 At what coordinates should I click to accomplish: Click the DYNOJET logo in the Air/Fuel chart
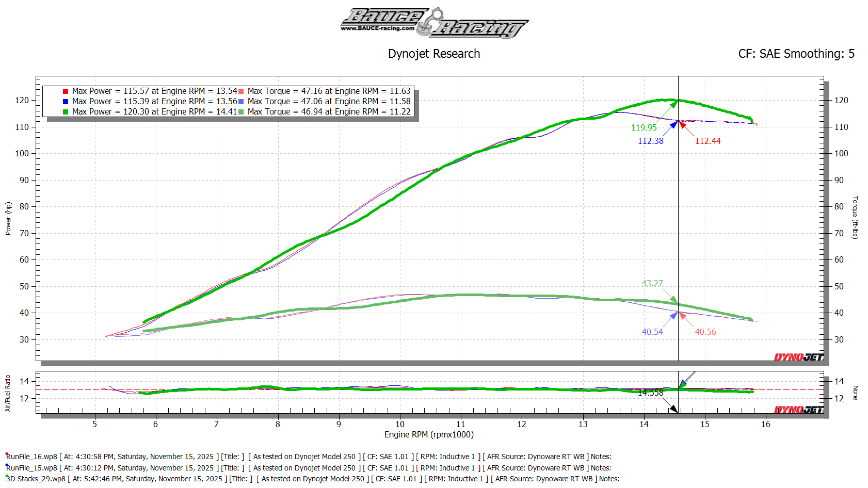(798, 410)
